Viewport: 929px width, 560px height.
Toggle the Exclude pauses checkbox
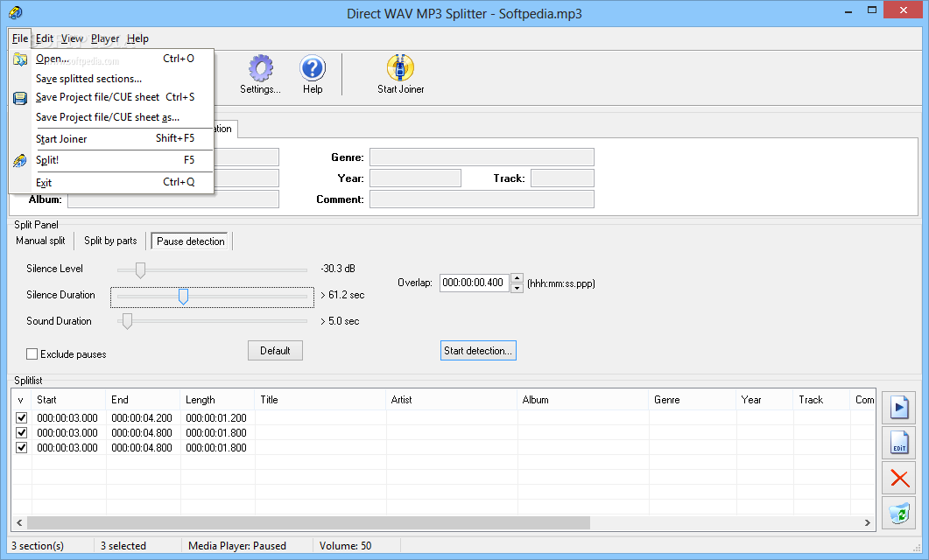coord(32,354)
